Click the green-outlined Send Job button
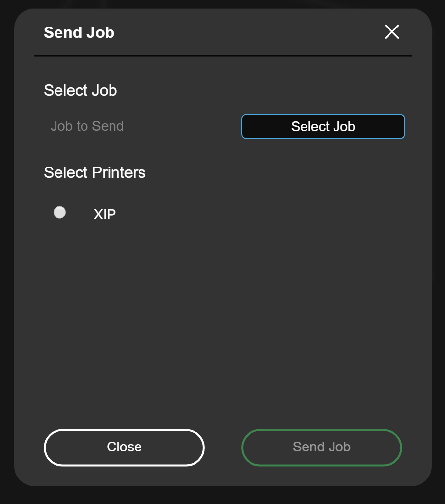This screenshot has width=445, height=504. pyautogui.click(x=321, y=447)
